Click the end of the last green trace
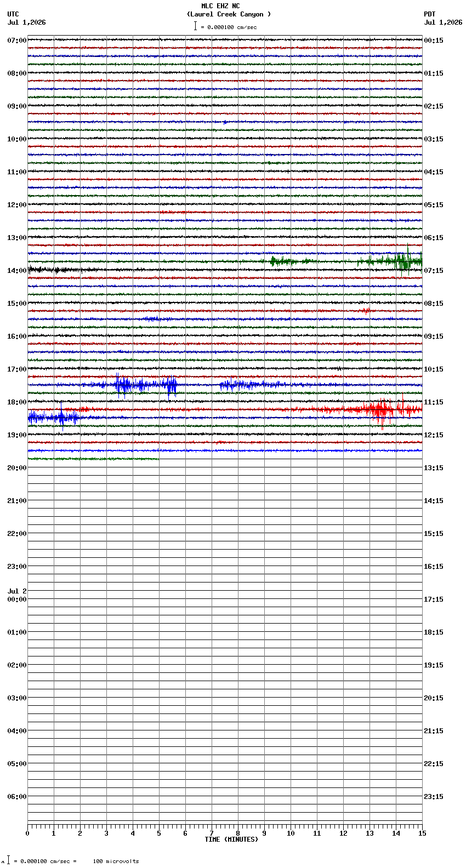The height and width of the screenshot is (868, 466). tap(158, 459)
